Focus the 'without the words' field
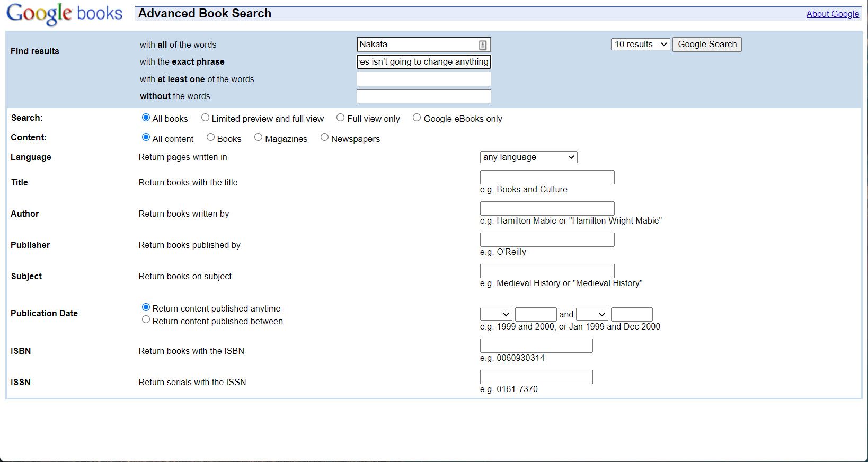 (x=423, y=96)
